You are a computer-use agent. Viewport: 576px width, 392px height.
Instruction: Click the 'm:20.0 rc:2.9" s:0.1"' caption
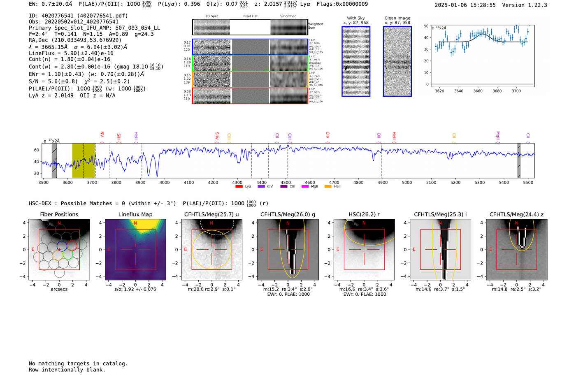[212, 289]
